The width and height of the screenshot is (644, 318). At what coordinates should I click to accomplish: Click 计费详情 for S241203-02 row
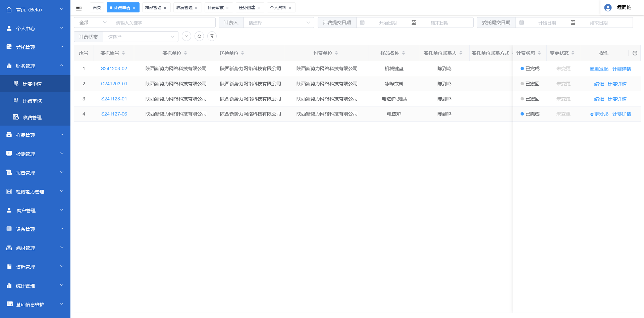tap(622, 69)
